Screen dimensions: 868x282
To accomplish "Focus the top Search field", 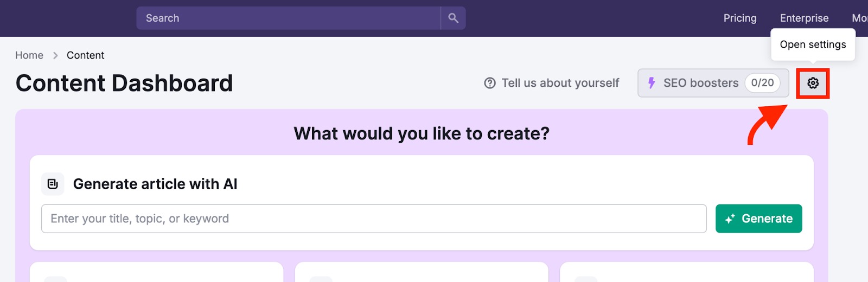I will pyautogui.click(x=288, y=18).
